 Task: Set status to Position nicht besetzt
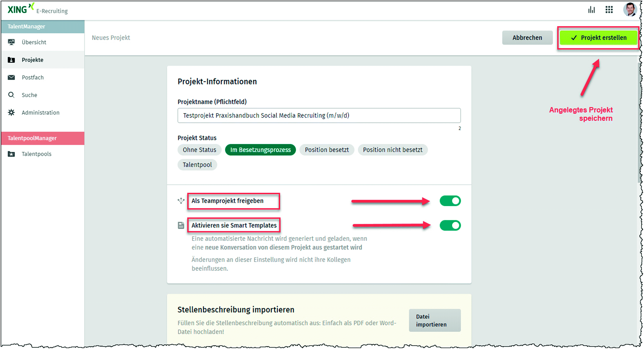tap(392, 150)
